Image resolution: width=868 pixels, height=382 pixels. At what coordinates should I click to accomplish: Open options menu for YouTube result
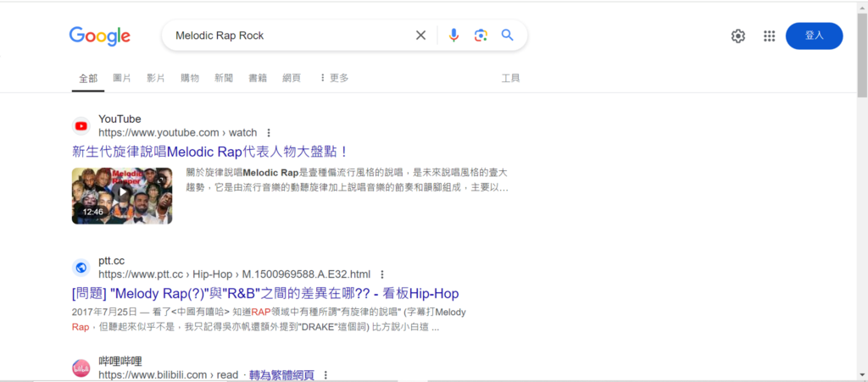269,133
